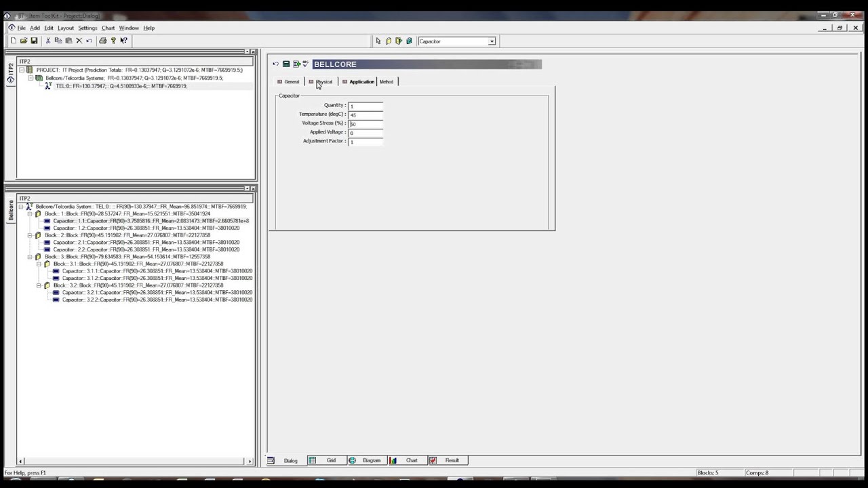This screenshot has height=488, width=868.
Task: Click the Quantity input field
Action: coord(366,106)
